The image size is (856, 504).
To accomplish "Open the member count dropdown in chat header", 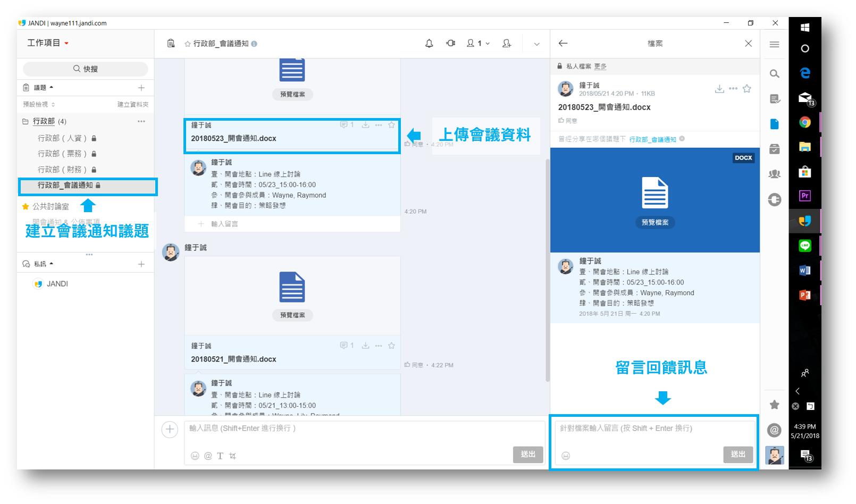I will point(478,44).
